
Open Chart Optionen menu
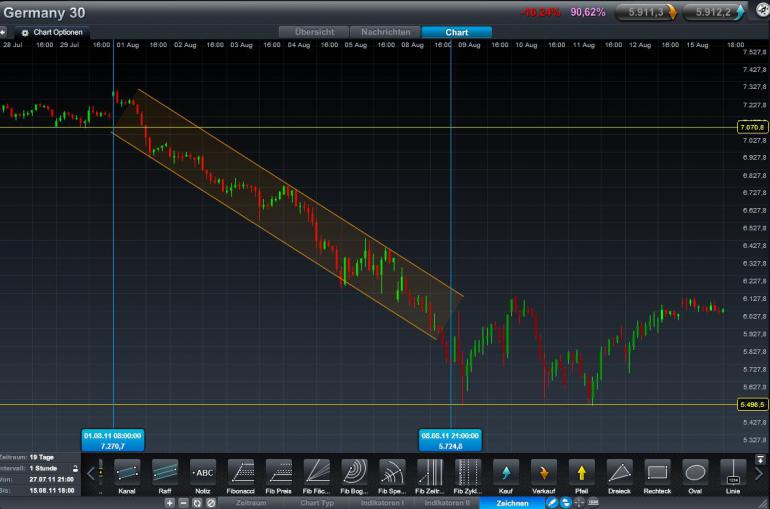[x=53, y=32]
